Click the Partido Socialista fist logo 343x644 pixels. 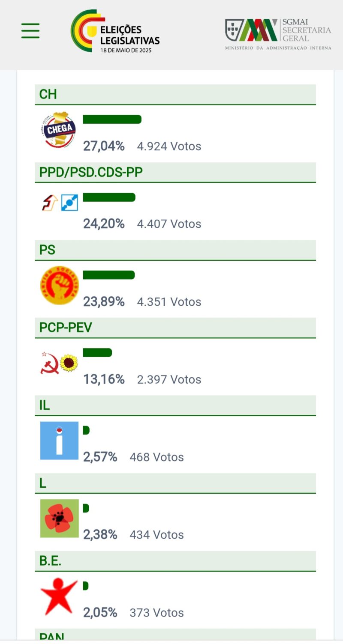tap(60, 285)
